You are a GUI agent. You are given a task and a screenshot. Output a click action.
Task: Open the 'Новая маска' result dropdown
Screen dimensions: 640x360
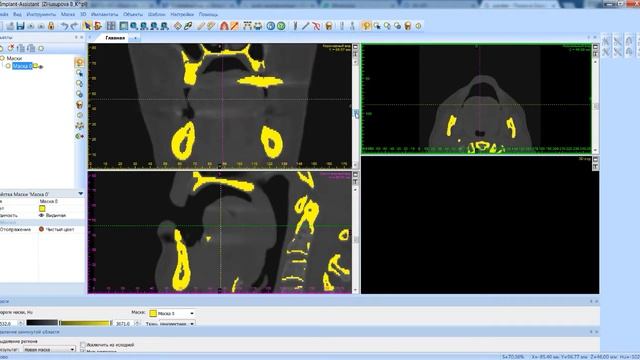[72, 349]
